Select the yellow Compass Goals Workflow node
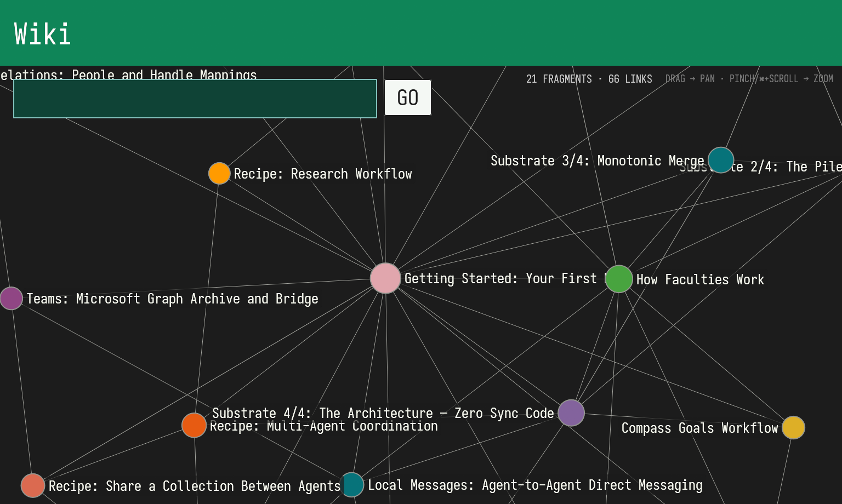Viewport: 842px width, 504px height. pyautogui.click(x=793, y=427)
